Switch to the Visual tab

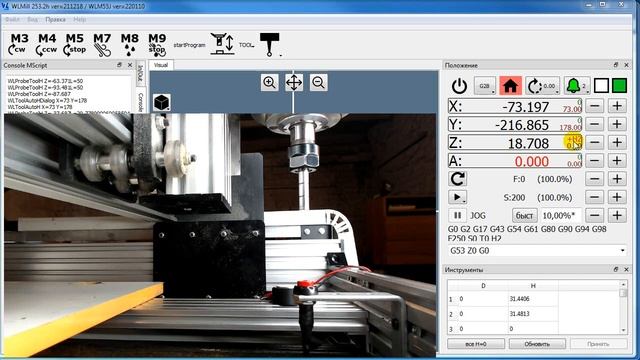(161, 65)
